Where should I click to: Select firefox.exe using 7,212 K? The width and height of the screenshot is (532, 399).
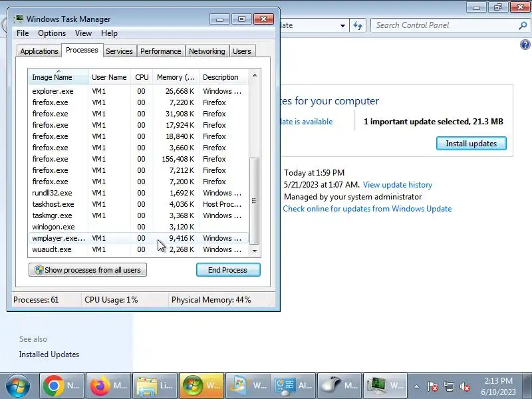[x=138, y=170]
